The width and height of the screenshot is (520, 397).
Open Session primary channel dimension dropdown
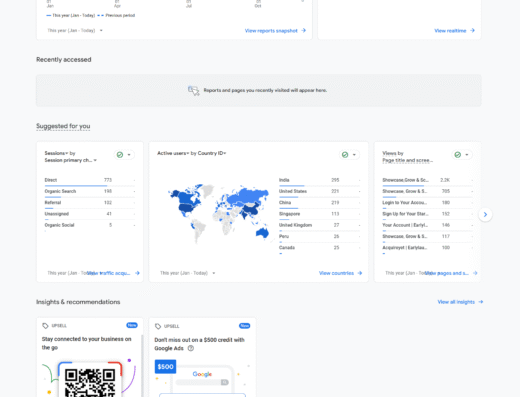[x=71, y=160]
